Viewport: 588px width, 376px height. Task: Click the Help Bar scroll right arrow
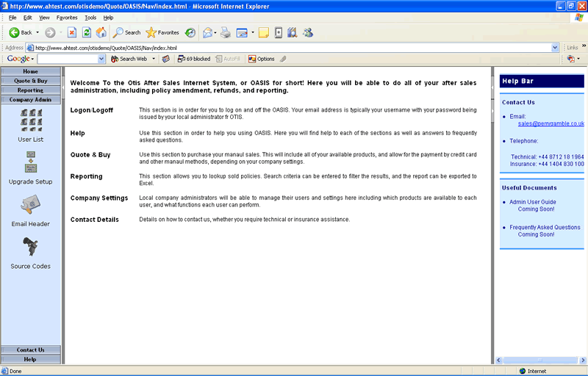(x=582, y=360)
